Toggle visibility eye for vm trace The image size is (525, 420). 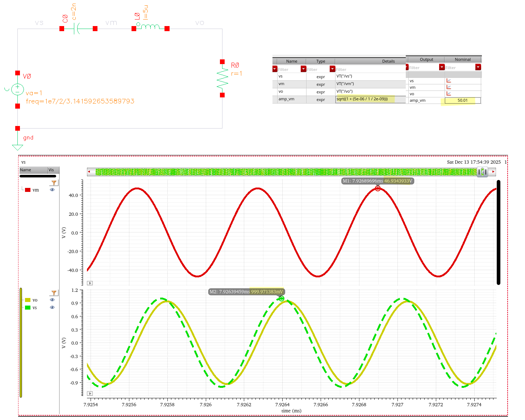click(x=52, y=190)
